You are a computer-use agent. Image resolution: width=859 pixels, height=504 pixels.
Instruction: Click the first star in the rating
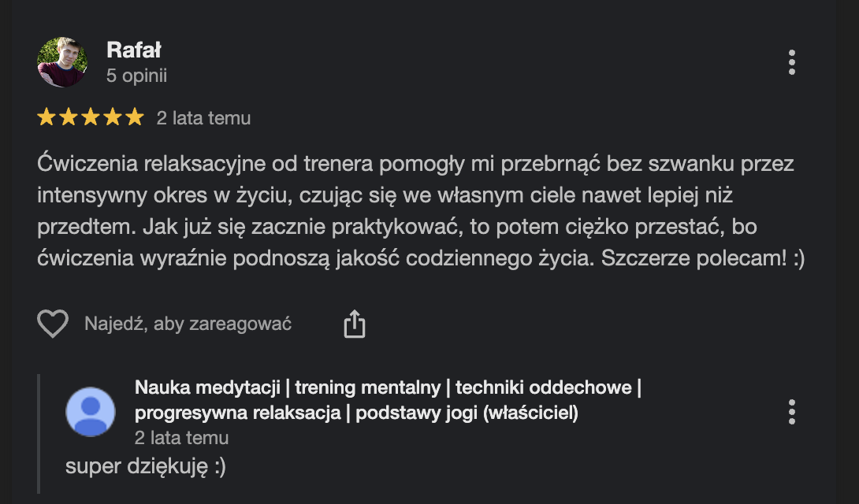pos(46,118)
